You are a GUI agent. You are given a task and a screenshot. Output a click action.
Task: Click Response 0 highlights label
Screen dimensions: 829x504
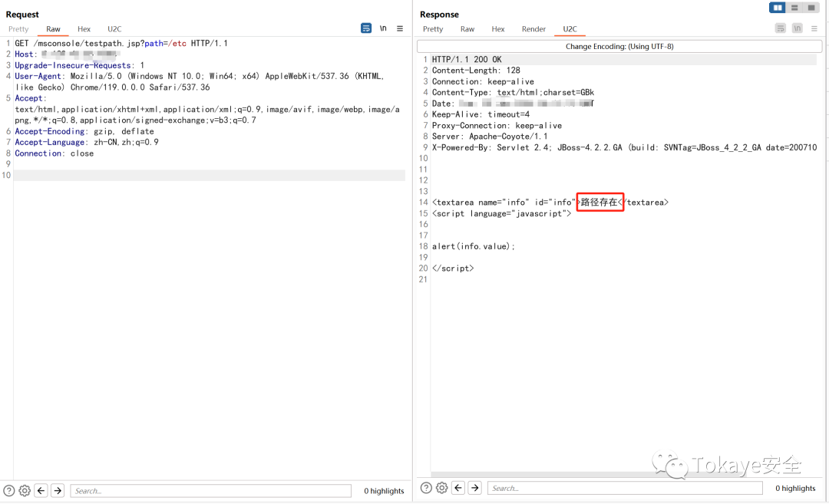(795, 488)
